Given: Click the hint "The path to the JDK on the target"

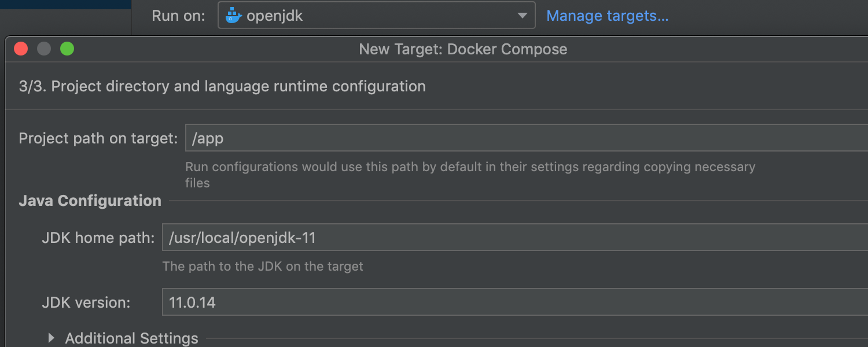Looking at the screenshot, I should coord(263,267).
